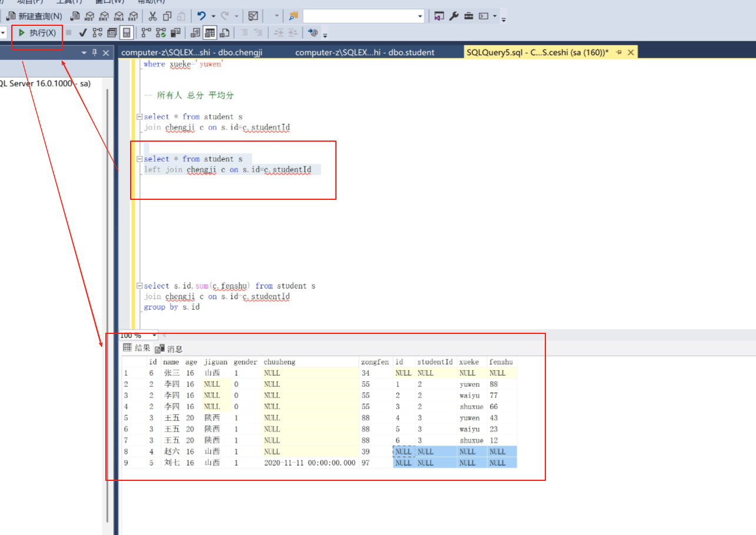Image resolution: width=756 pixels, height=535 pixels.
Task: Toggle Include Actual Execution Plan
Action: point(146,33)
